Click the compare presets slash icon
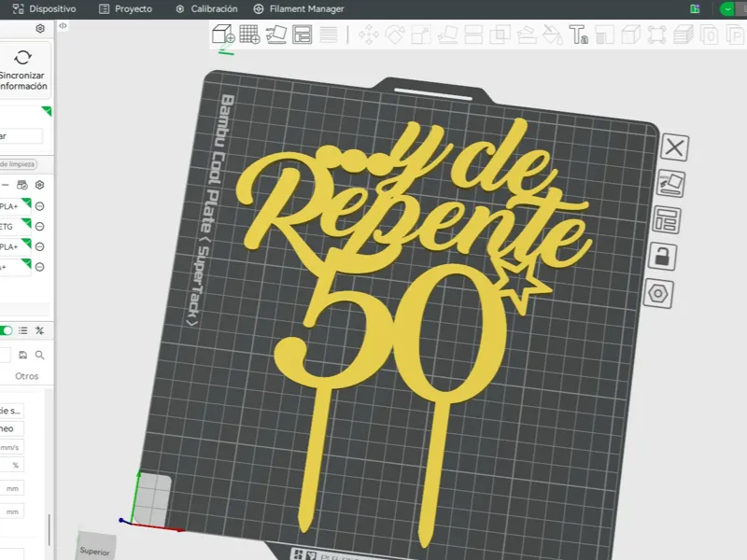Screen dimensions: 747x560 tap(40, 330)
